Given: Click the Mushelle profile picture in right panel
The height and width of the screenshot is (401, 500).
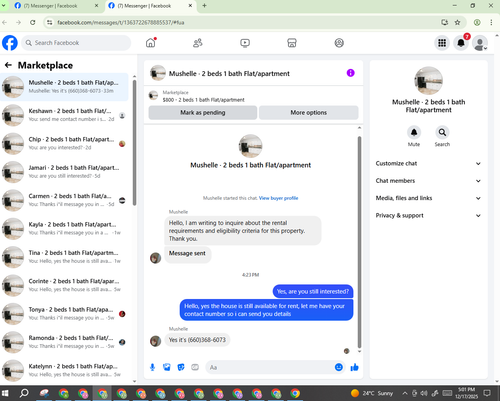Looking at the screenshot, I should tap(428, 81).
